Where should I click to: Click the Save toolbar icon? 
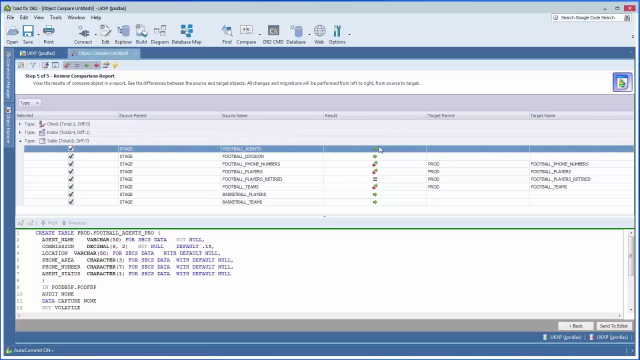click(x=28, y=34)
